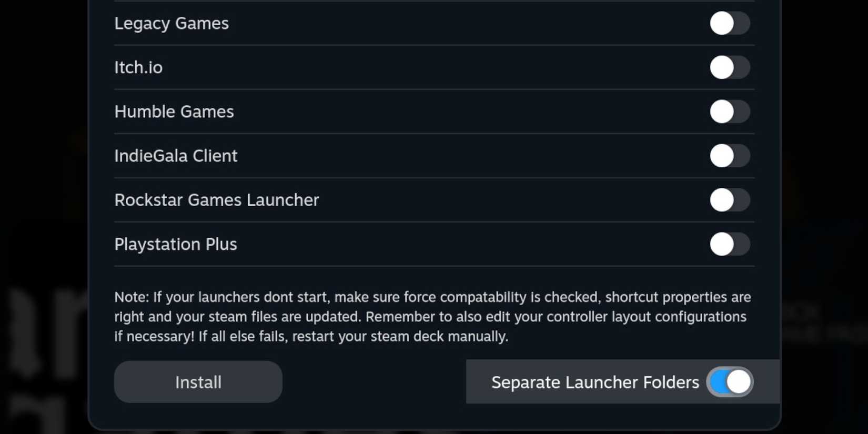
Task: Enable the Rockstar Games Launcher toggle
Action: pyautogui.click(x=730, y=200)
